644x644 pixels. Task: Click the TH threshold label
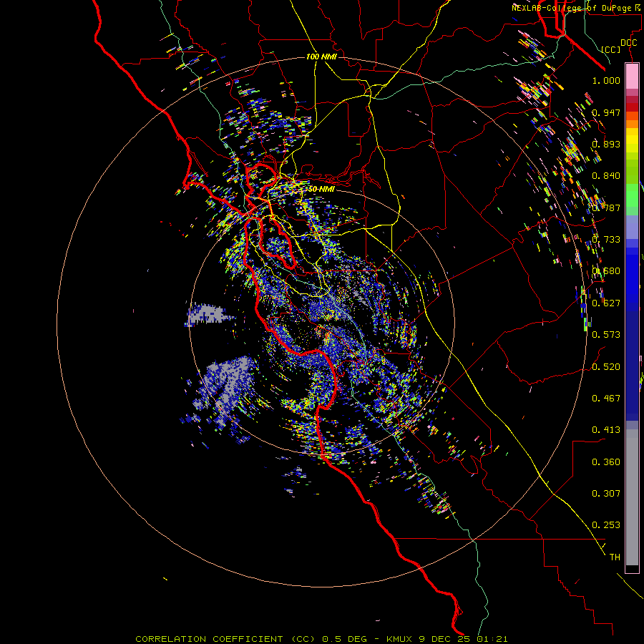click(x=615, y=557)
